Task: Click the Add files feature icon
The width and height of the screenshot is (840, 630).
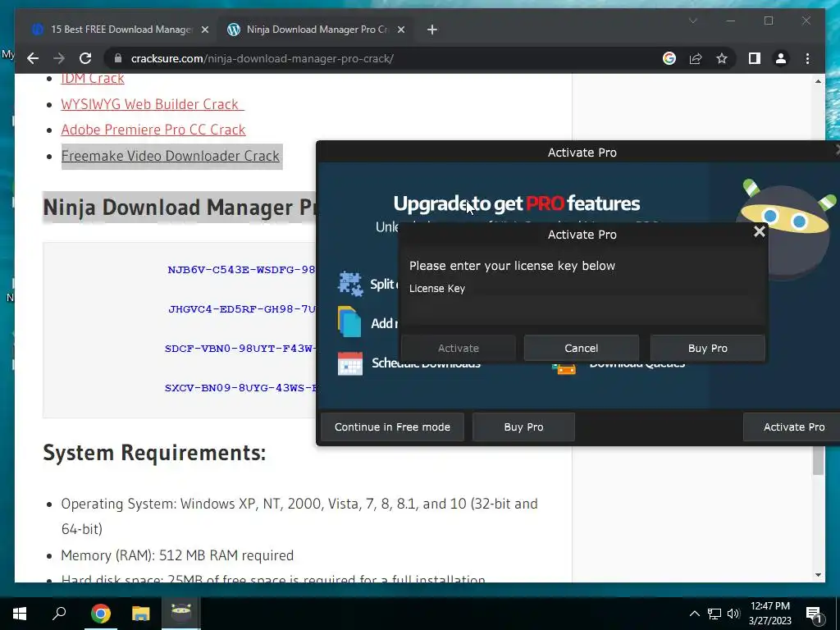Action: click(349, 322)
